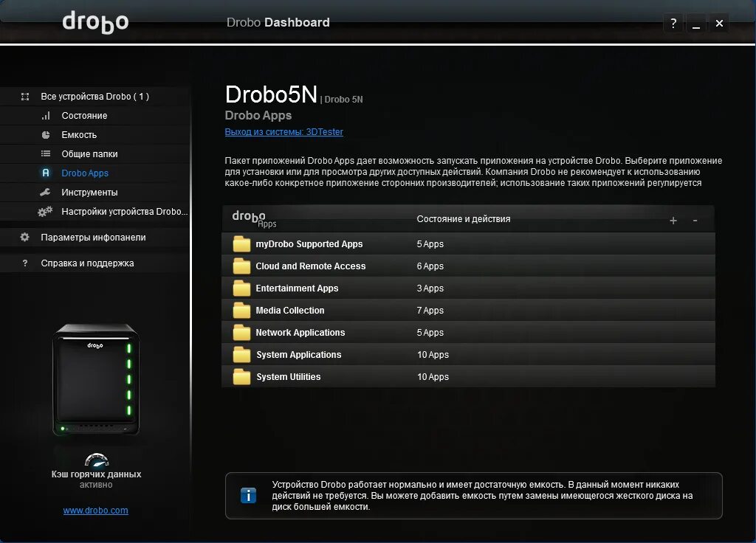Click the System Applications folder icon
The image size is (756, 543).
(241, 355)
